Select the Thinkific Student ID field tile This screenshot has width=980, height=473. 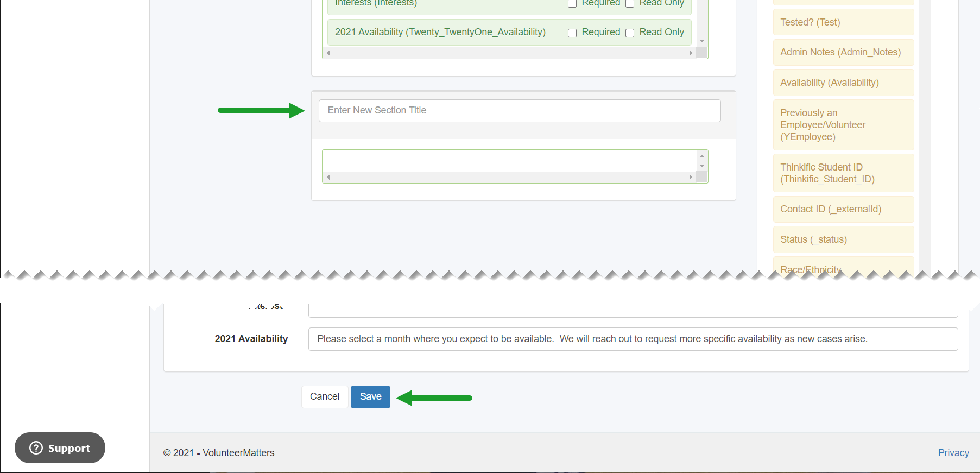click(844, 173)
